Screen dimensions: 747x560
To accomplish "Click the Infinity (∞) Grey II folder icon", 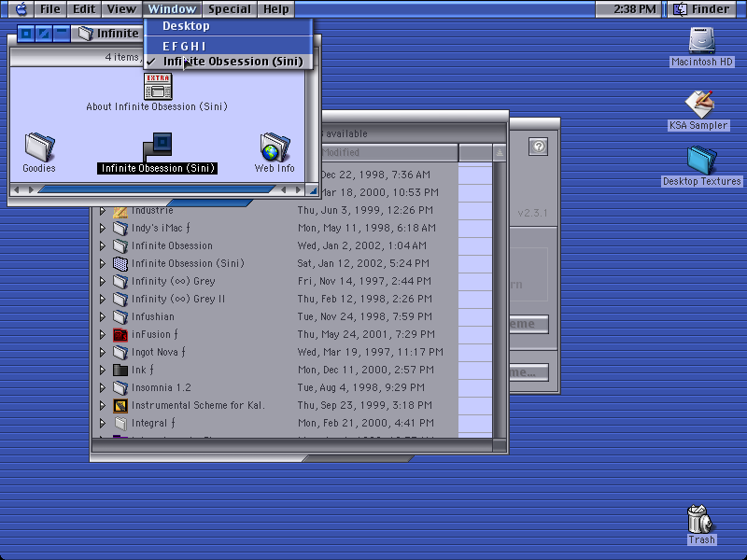I will pos(120,299).
